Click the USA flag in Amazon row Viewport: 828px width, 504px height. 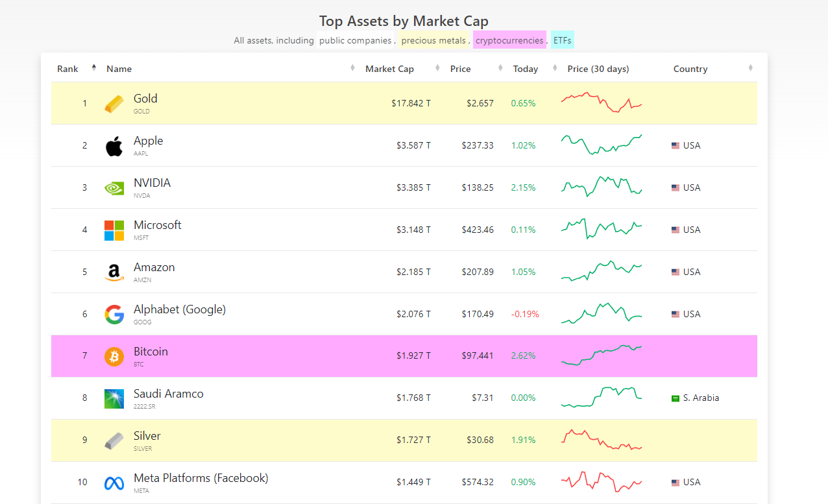[x=676, y=272]
